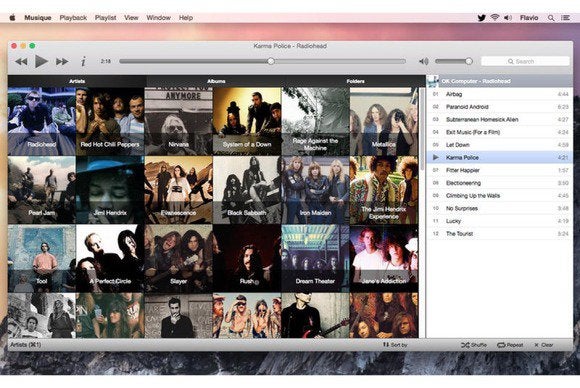Select the Nirvana artist thumbnail
Image resolution: width=580 pixels, height=388 pixels.
pos(179,121)
